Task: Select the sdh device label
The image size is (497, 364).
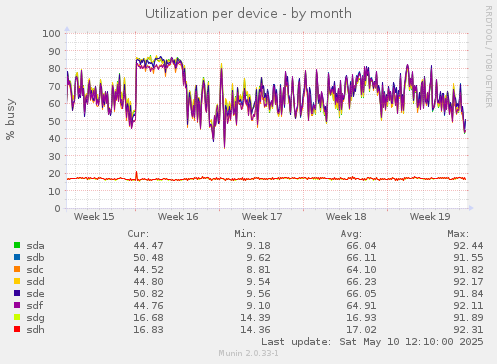Action: click(35, 330)
